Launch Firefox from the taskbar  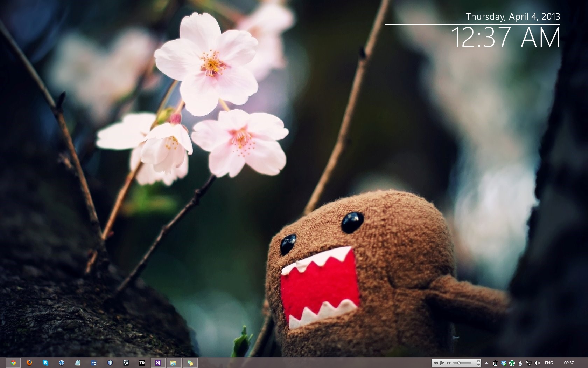pyautogui.click(x=29, y=363)
